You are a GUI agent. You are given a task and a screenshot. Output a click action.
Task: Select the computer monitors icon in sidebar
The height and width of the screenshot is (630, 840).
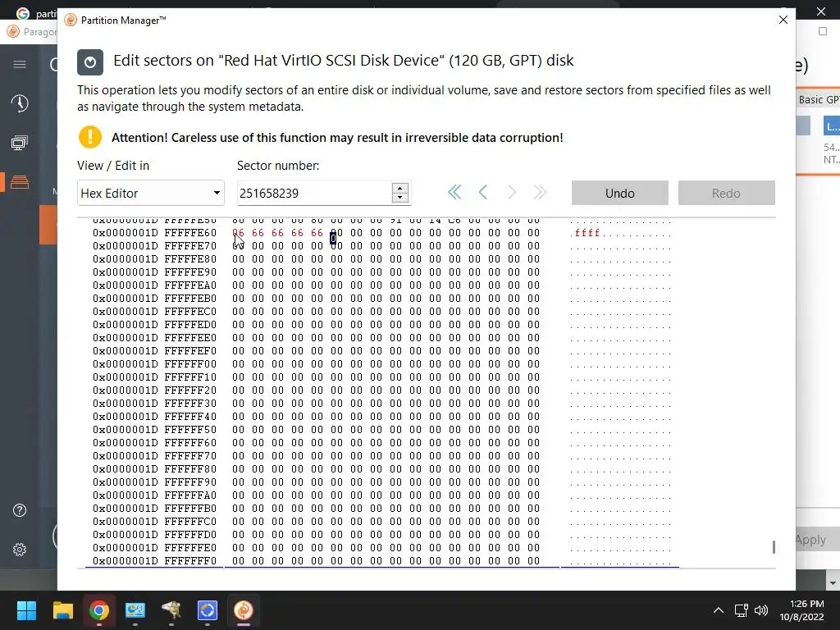[20, 143]
